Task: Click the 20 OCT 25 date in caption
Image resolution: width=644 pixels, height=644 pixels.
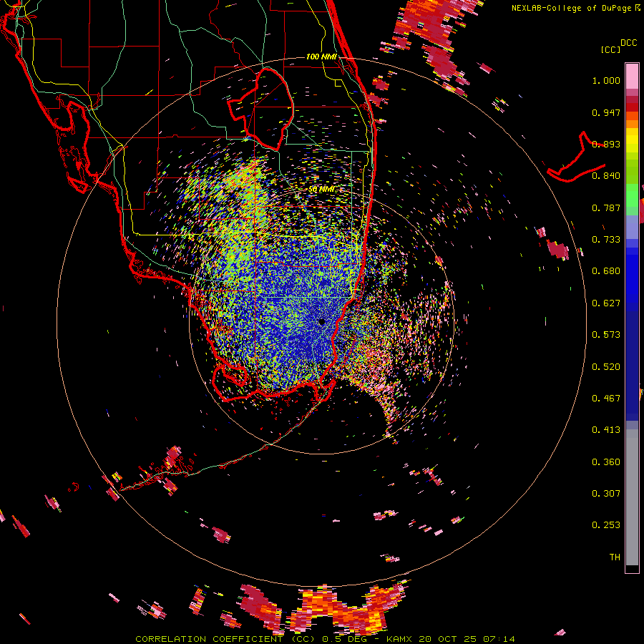Action: point(448,639)
